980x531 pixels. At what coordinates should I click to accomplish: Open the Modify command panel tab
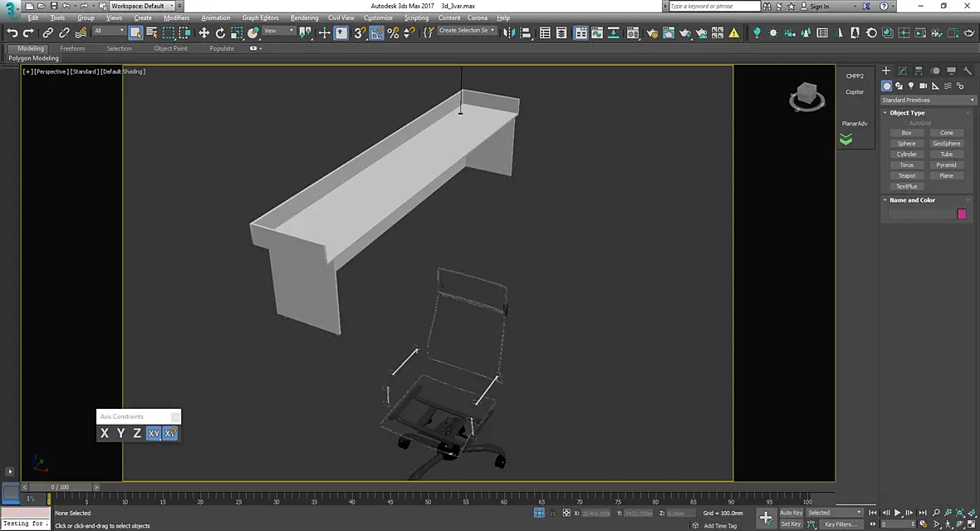pyautogui.click(x=902, y=71)
